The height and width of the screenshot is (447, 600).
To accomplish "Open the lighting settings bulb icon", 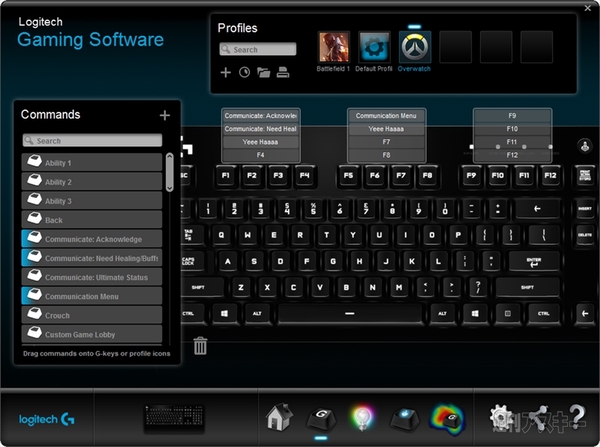I will tap(362, 418).
